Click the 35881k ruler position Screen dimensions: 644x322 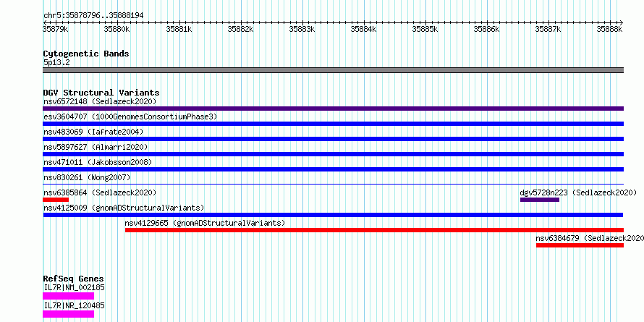pos(179,29)
